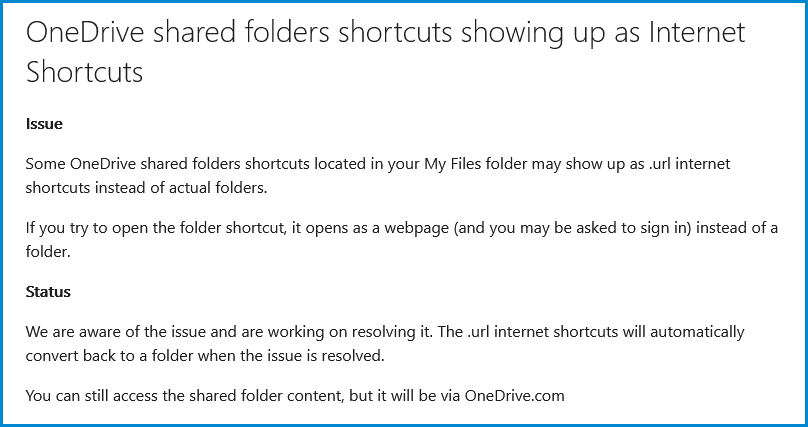
Task: Click the lone 'folder.' line under second paragraph
Action: [48, 252]
